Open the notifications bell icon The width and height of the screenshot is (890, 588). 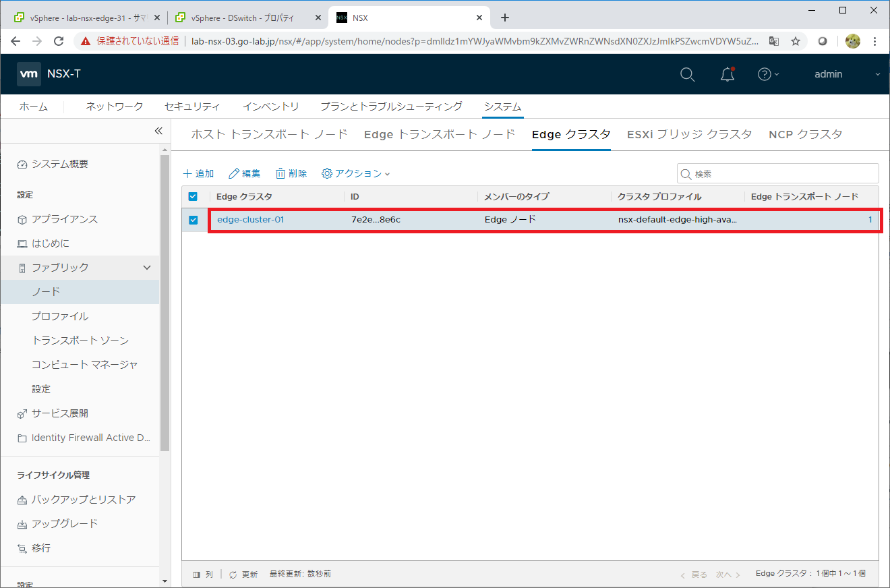[728, 74]
